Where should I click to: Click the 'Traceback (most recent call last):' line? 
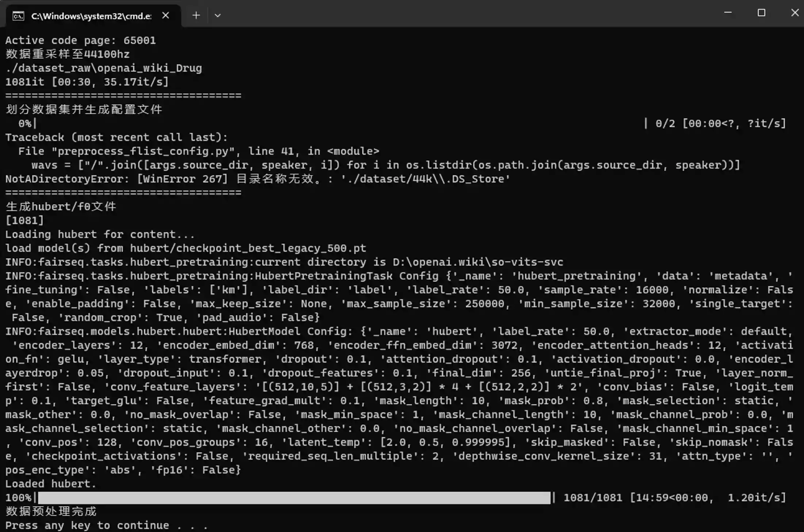tap(116, 138)
